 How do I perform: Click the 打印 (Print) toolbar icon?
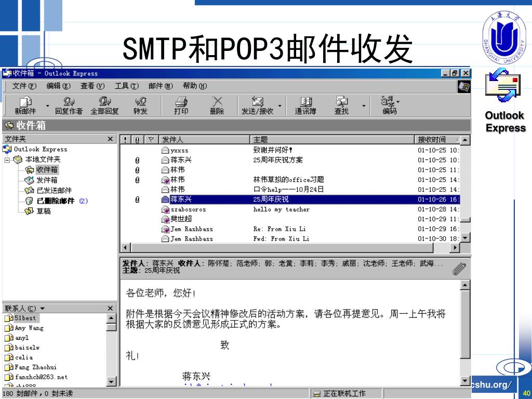[181, 105]
